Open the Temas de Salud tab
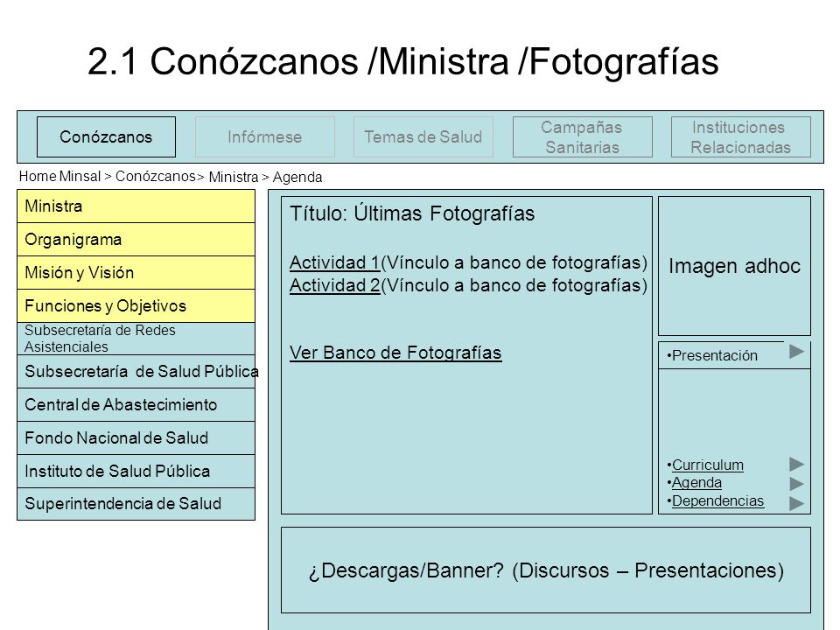The height and width of the screenshot is (630, 840). pyautogui.click(x=423, y=137)
